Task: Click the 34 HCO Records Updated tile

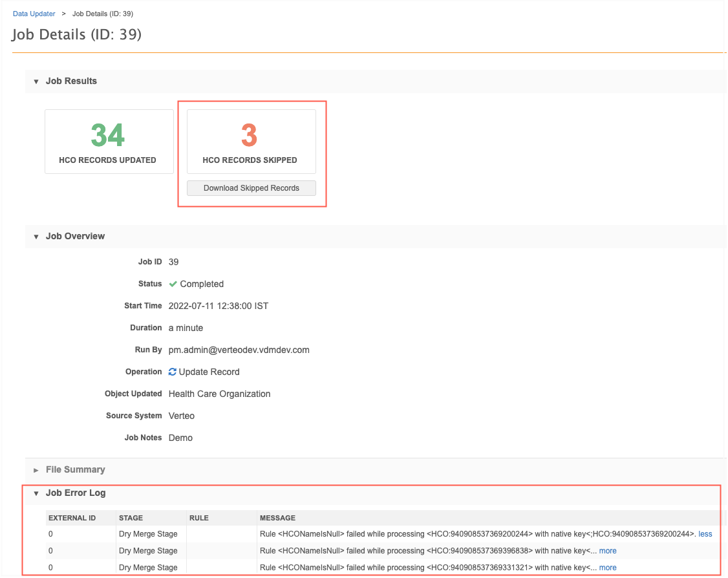Action: [x=109, y=141]
